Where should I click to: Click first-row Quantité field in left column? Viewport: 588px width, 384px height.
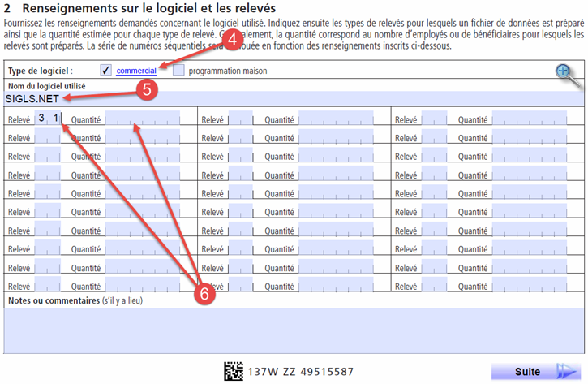click(142, 119)
